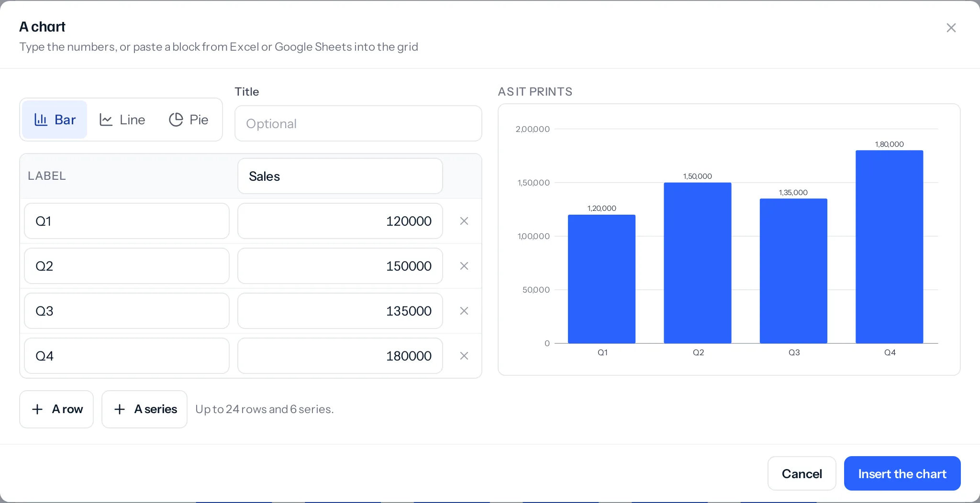Edit the Q2 label field
The height and width of the screenshot is (503, 980).
point(127,266)
